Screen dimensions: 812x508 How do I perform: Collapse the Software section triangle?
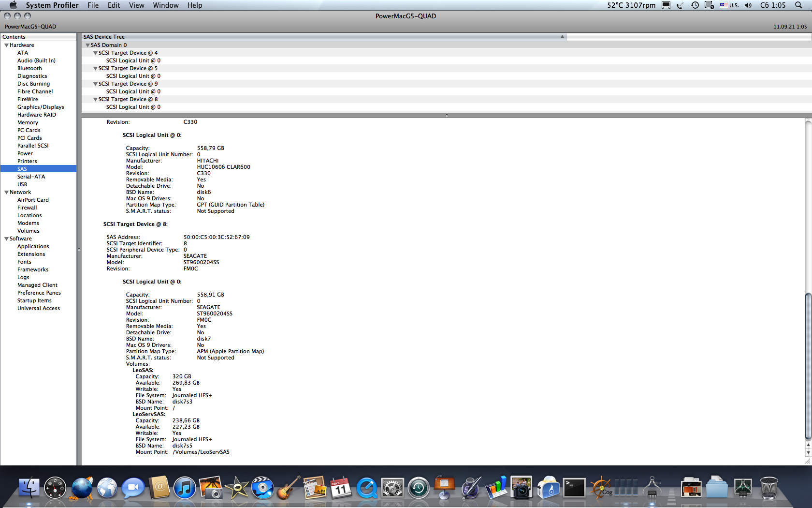click(x=6, y=239)
